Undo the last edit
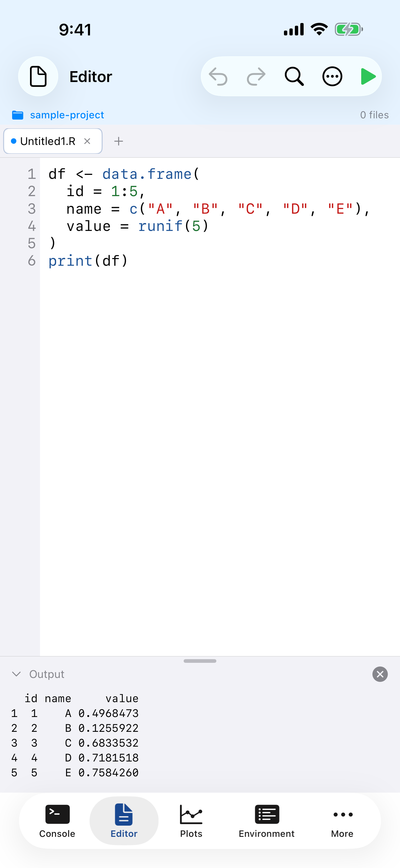 [219, 76]
